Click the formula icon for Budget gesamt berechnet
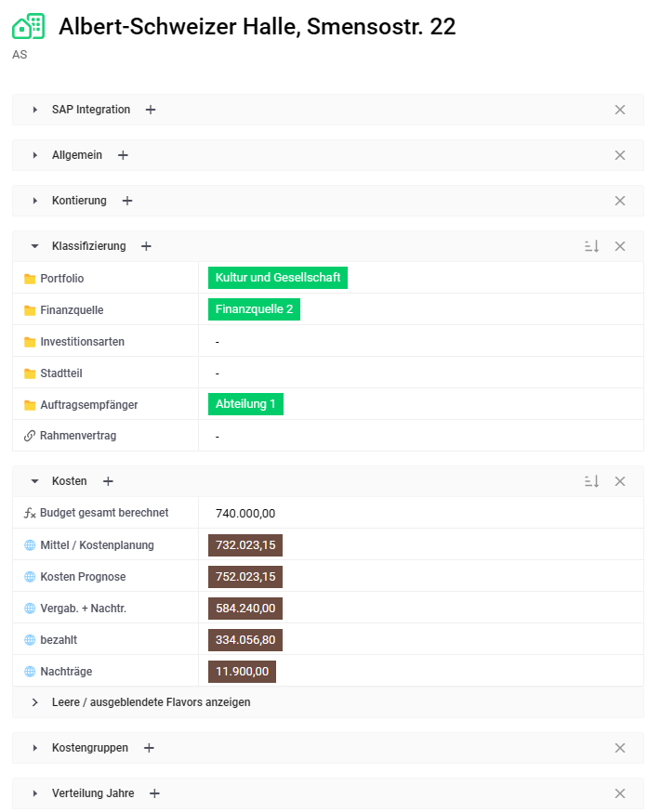Image resolution: width=661 pixels, height=812 pixels. (30, 513)
